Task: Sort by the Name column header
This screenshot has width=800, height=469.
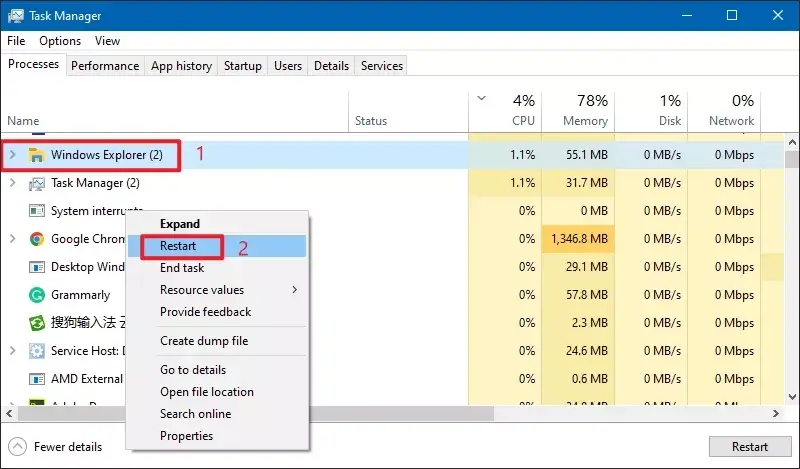Action: (174, 112)
